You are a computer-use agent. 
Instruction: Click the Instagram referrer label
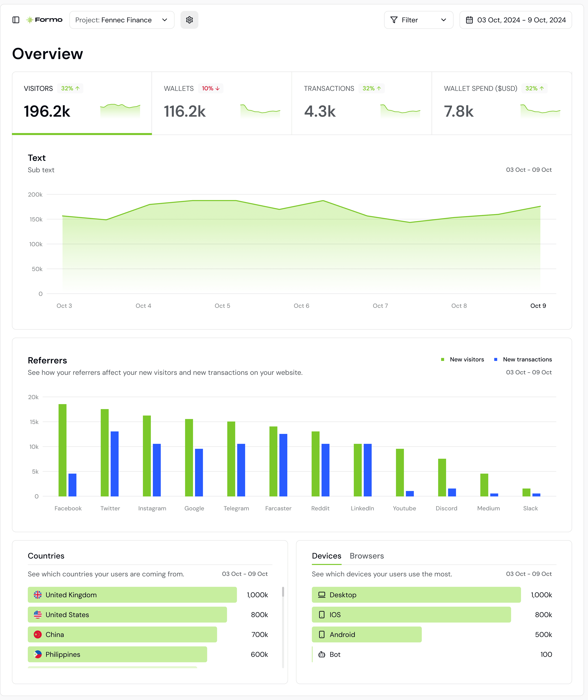[152, 508]
